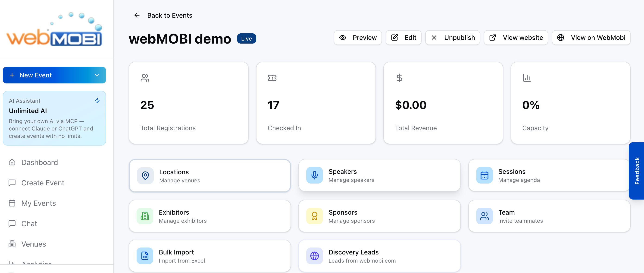This screenshot has width=644, height=273.
Task: Click the Total Registrations people icon
Action: 145,78
